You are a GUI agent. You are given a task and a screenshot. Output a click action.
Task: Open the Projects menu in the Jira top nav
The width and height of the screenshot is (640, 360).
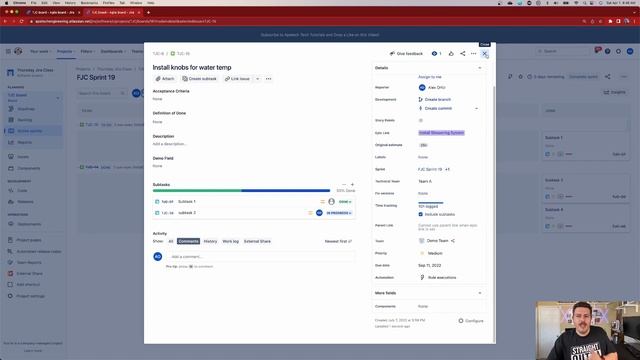pos(66,51)
